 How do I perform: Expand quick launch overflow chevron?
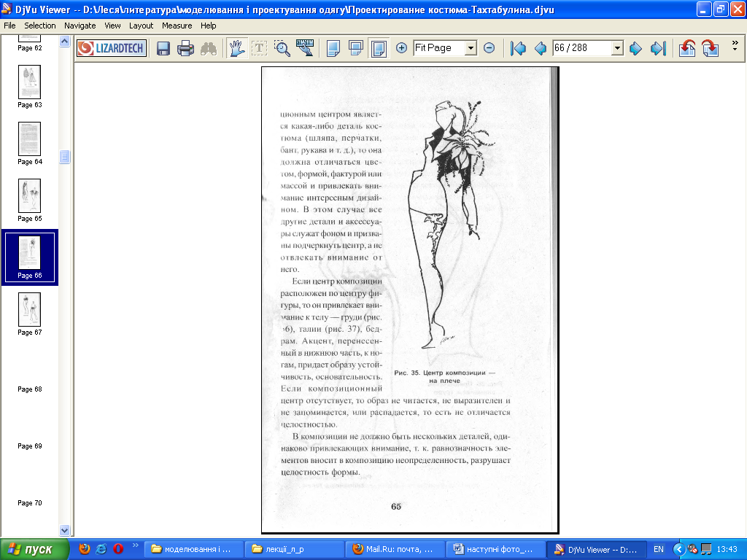(x=135, y=545)
